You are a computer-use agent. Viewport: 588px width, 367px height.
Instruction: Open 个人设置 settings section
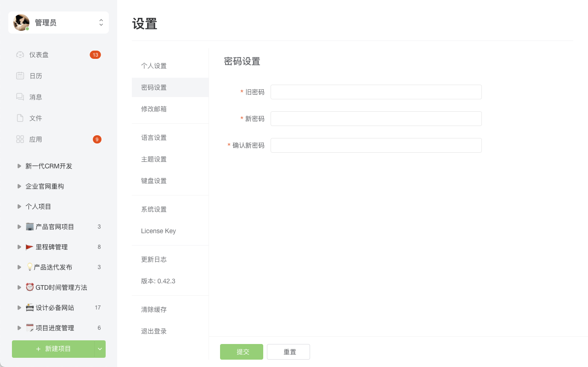pyautogui.click(x=170, y=66)
